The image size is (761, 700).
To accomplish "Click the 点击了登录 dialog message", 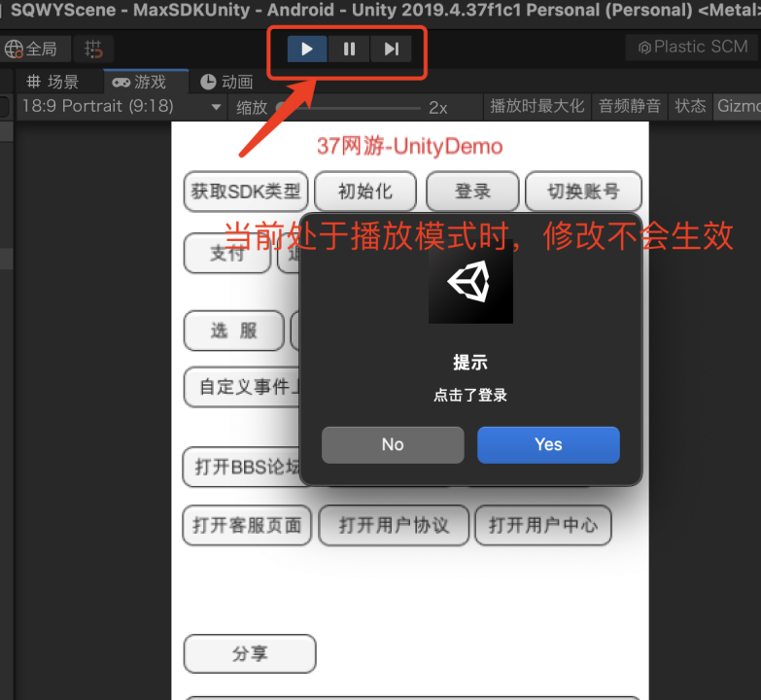I will click(x=470, y=395).
